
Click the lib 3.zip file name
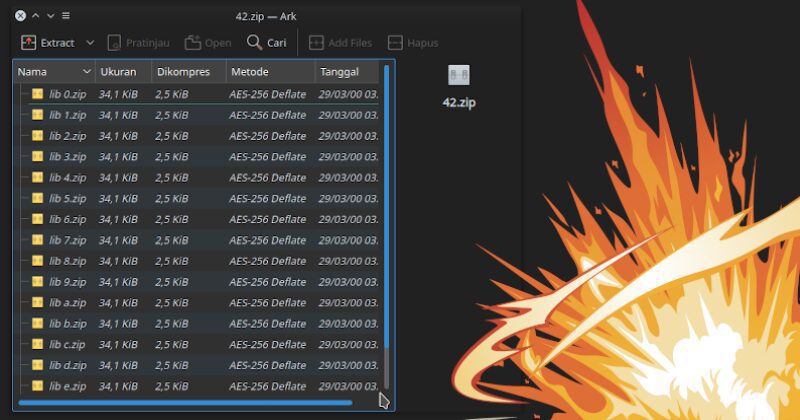coord(68,157)
